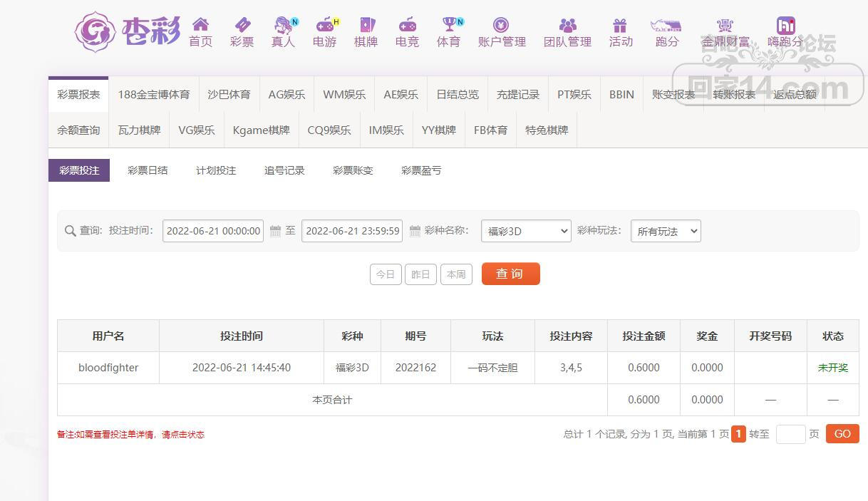Click the page number input field
Screen dimensions: 868x501
(790, 434)
